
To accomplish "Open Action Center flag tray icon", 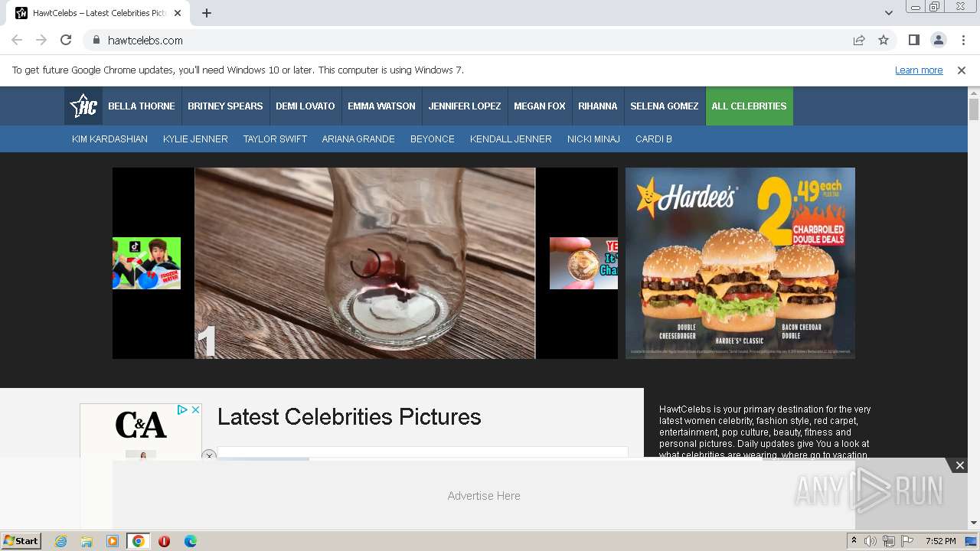I will pos(907,541).
